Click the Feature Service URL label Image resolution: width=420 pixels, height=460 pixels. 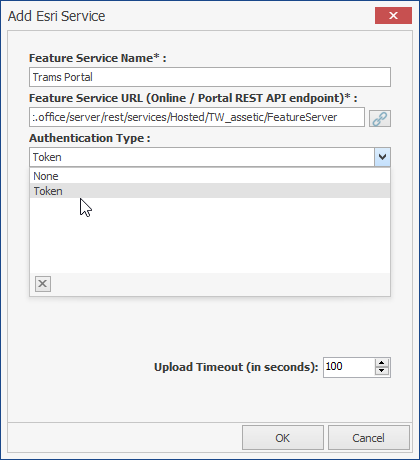click(x=193, y=98)
